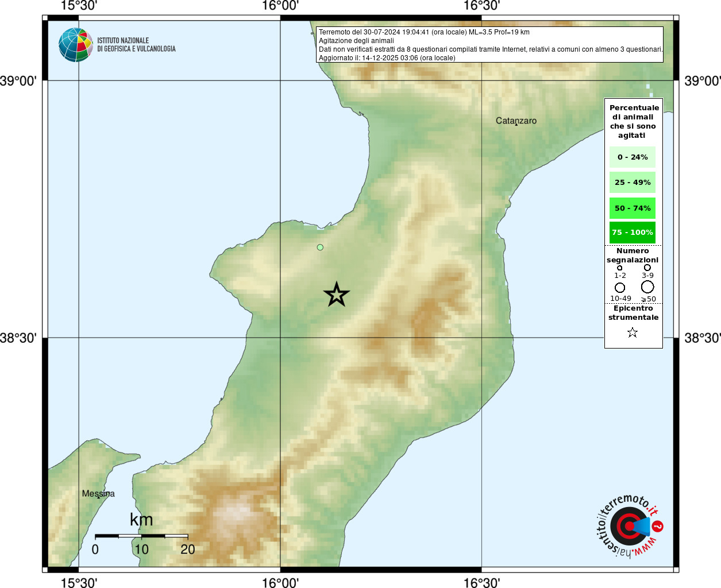
Task: Click the 'Agitazione degli animali' line
Action: [356, 41]
